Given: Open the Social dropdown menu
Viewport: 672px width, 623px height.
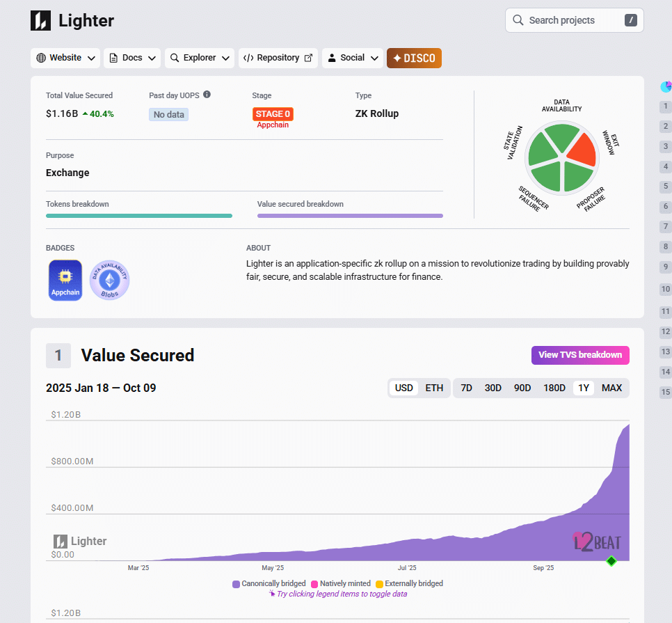Looking at the screenshot, I should [353, 58].
